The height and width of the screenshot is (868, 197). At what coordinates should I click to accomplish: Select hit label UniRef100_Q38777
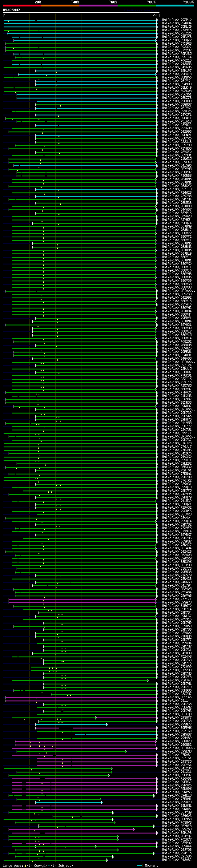click(x=177, y=426)
